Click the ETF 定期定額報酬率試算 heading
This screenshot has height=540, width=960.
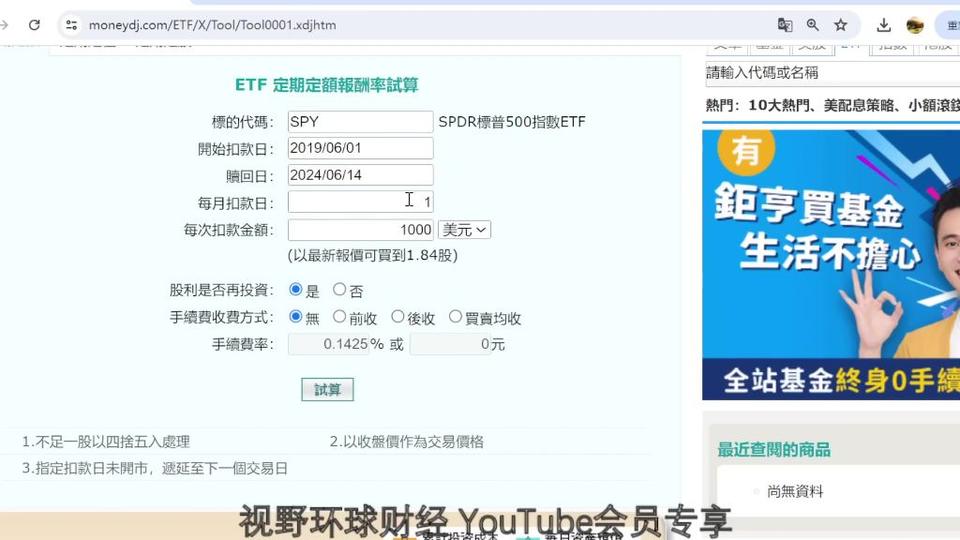pos(327,85)
